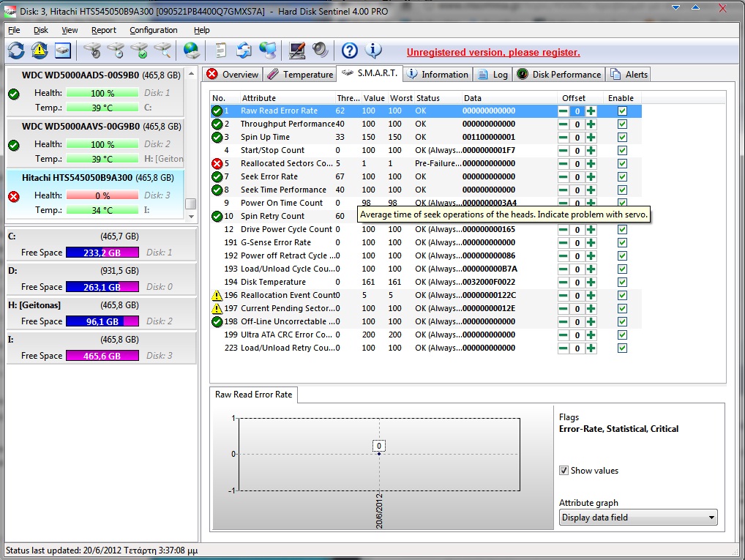Click the blue circular arrows refresh icon
This screenshot has height=560, width=745.
[16, 51]
